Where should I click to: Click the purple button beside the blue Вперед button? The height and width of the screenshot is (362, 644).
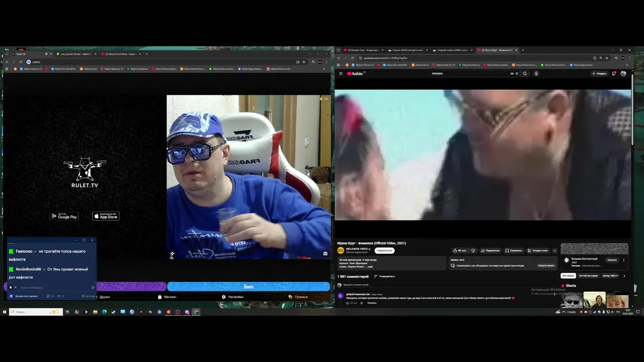[x=131, y=287]
